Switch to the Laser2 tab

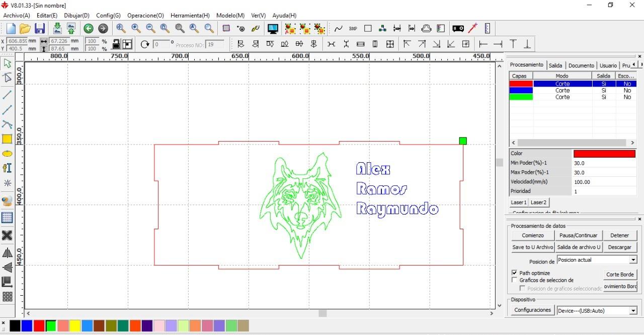point(538,203)
